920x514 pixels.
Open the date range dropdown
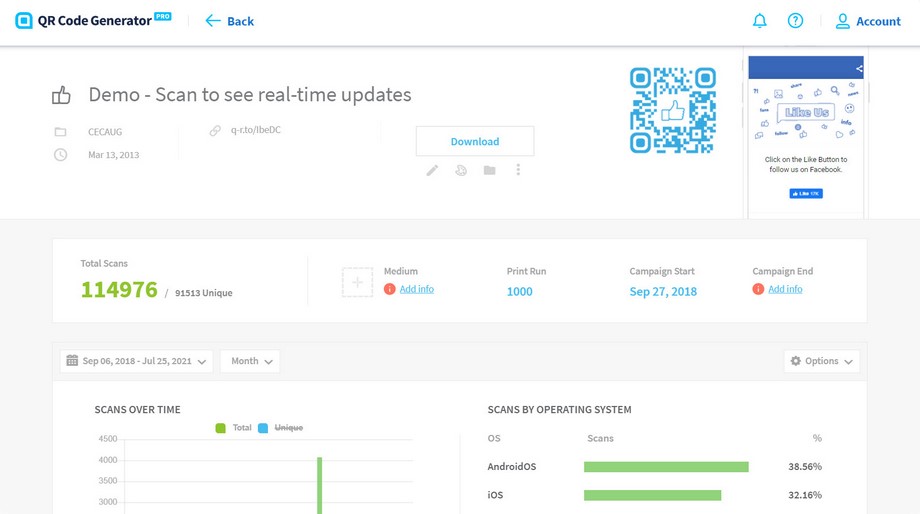click(136, 361)
